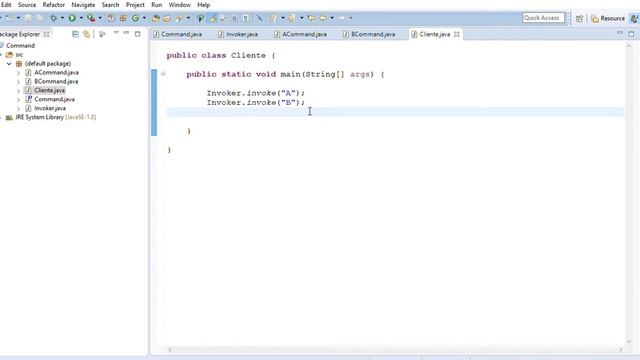Open the Project menu
This screenshot has height=360, width=640.
tap(135, 5)
